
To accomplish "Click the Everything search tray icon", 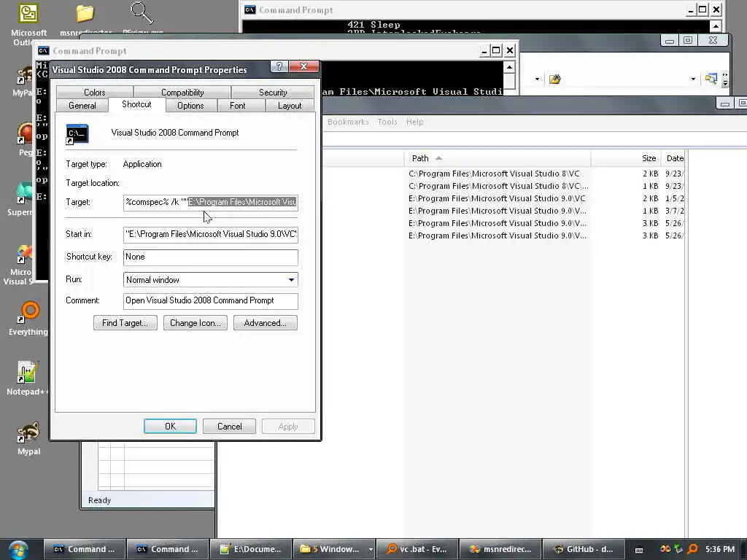I will pos(693,549).
